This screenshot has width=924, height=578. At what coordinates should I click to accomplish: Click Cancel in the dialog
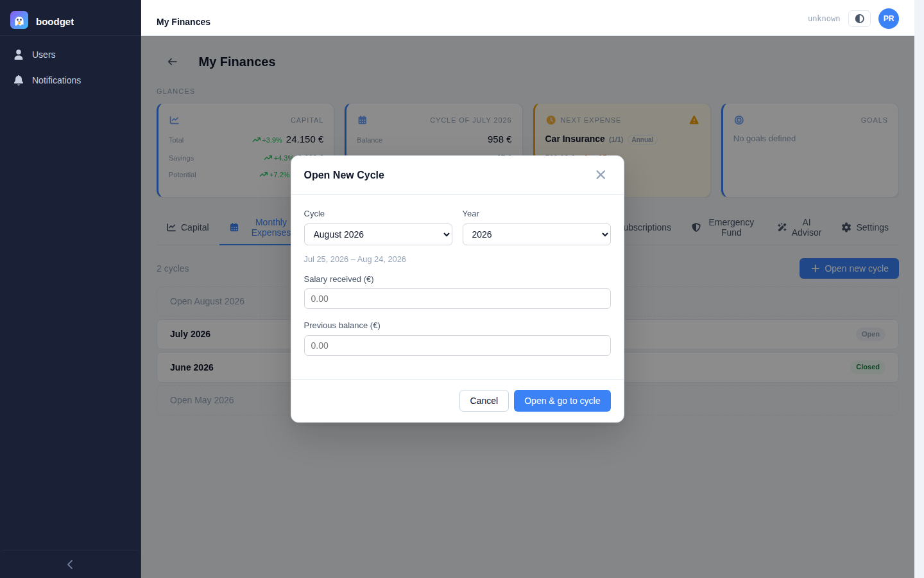(x=484, y=401)
